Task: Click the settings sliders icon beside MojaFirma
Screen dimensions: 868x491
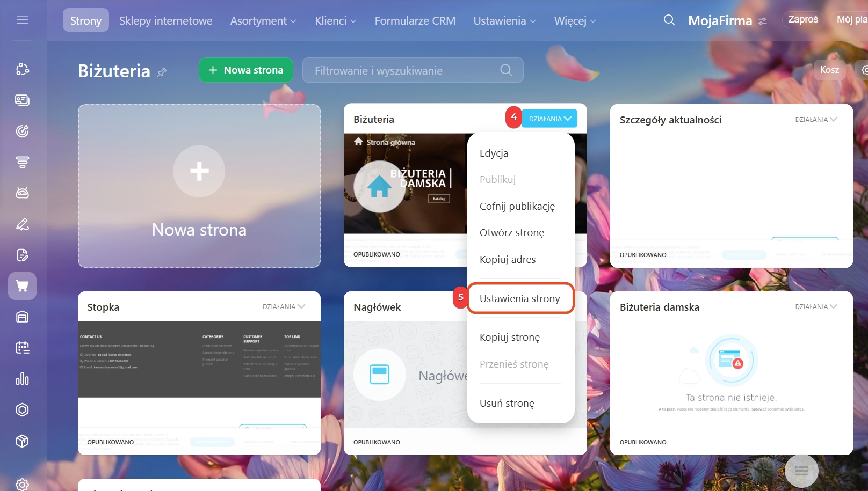Action: pyautogui.click(x=762, y=21)
